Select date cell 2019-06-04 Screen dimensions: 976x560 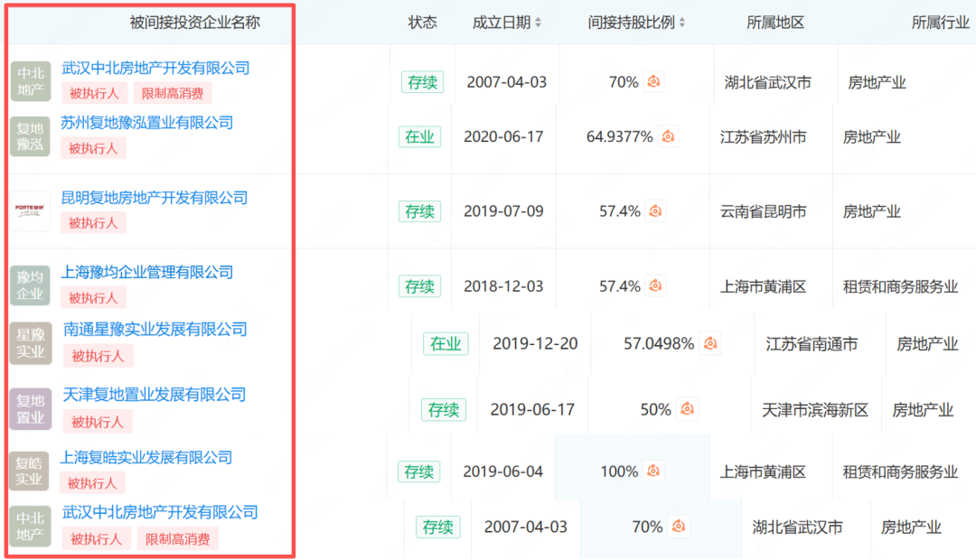click(x=503, y=471)
